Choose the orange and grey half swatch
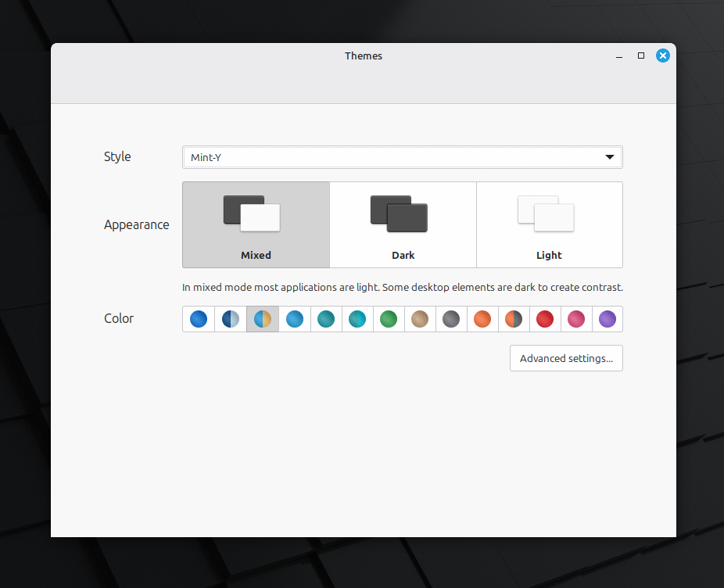The height and width of the screenshot is (588, 724). click(514, 319)
